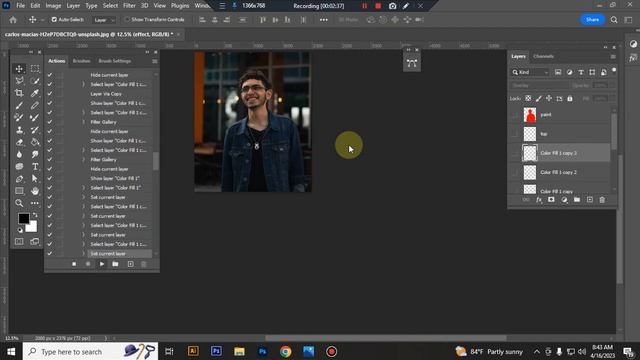Click the blue Share button

coord(592,20)
